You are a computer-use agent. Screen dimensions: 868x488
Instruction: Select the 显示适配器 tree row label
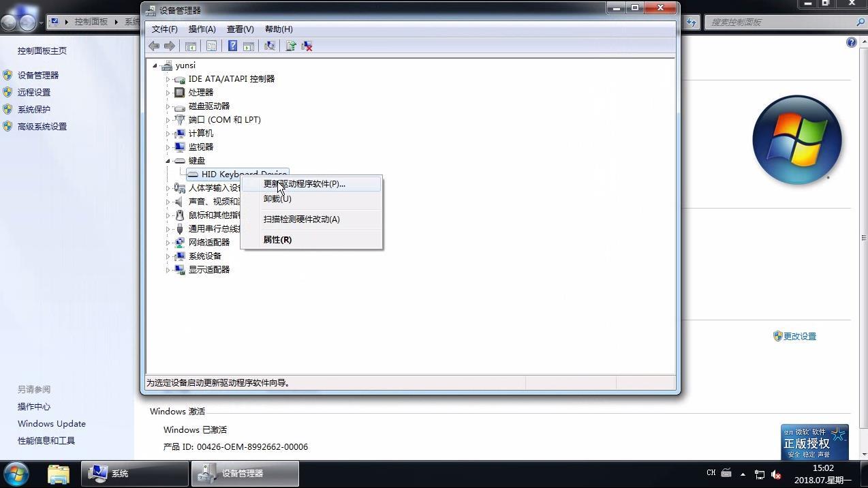[x=209, y=270]
